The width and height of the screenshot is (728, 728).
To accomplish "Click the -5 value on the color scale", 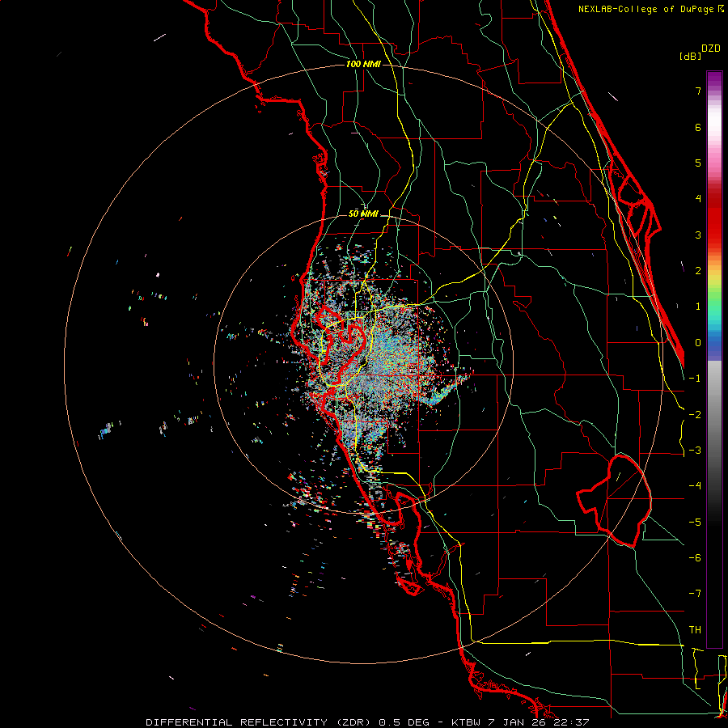I will point(695,523).
